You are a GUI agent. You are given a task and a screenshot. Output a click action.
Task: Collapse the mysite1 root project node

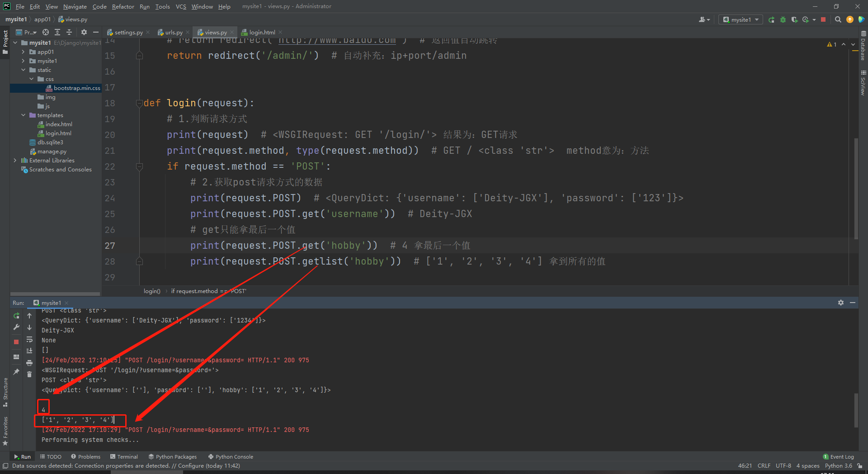(x=15, y=43)
